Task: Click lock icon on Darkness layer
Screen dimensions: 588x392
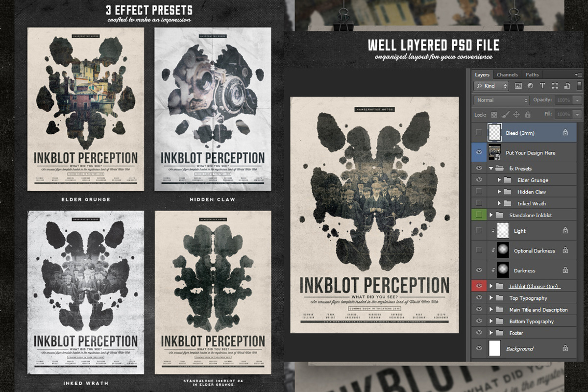Action: [565, 270]
